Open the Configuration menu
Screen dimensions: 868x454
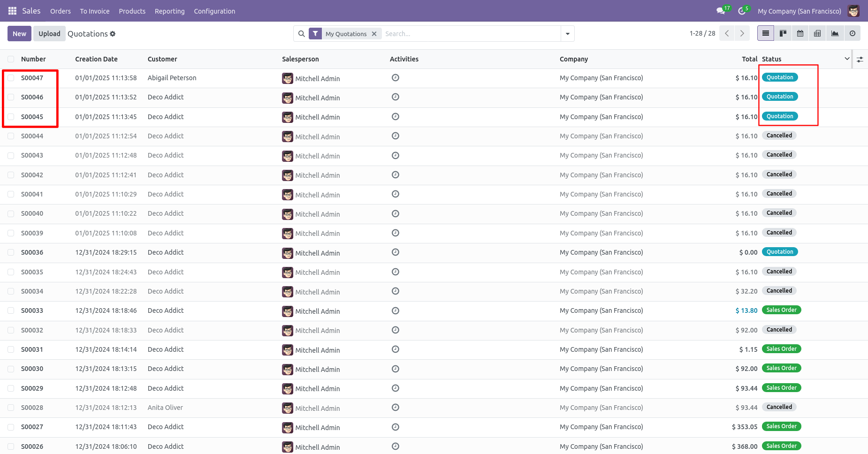tap(214, 11)
